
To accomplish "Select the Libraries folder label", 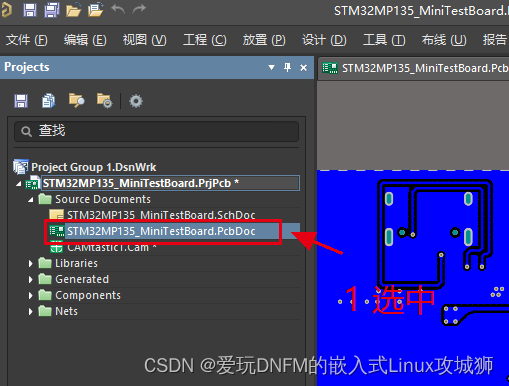I will click(x=76, y=263).
